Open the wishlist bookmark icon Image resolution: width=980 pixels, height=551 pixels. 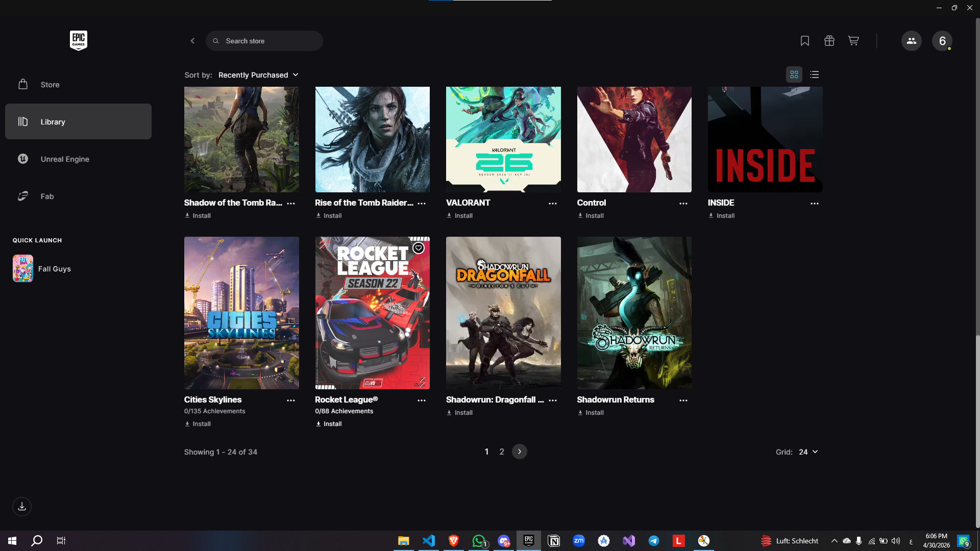point(805,41)
